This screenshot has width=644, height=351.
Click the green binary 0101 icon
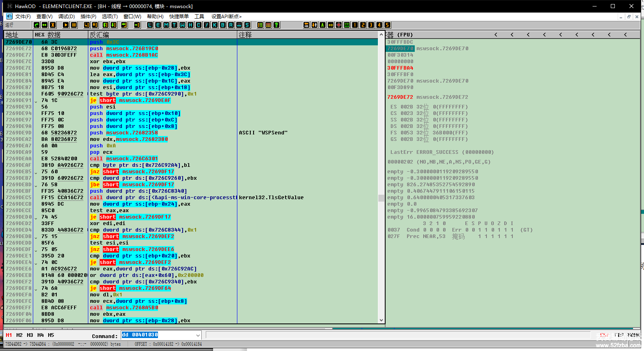(x=347, y=25)
